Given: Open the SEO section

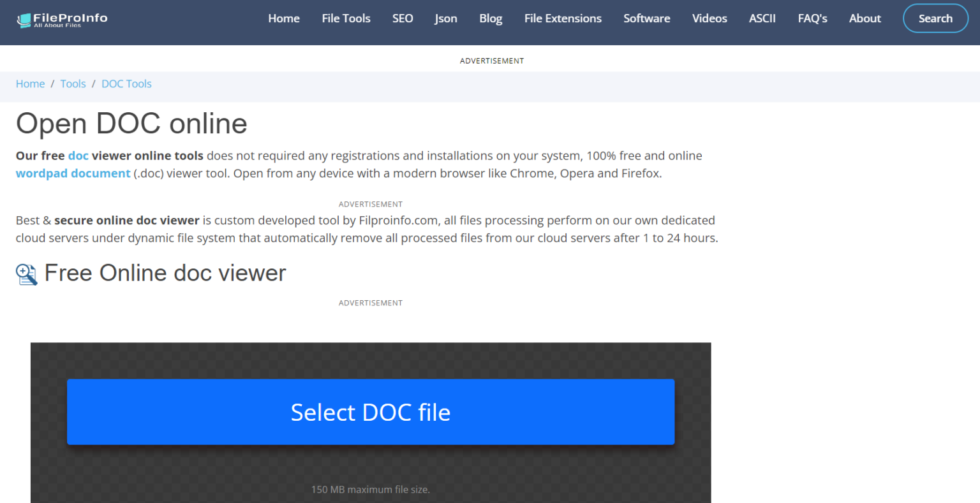Looking at the screenshot, I should [403, 18].
